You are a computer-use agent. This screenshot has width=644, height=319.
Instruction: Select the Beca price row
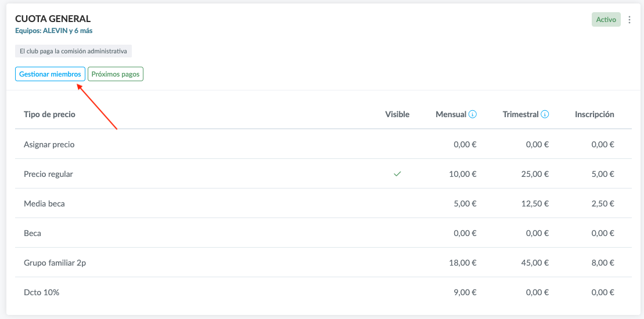33,233
